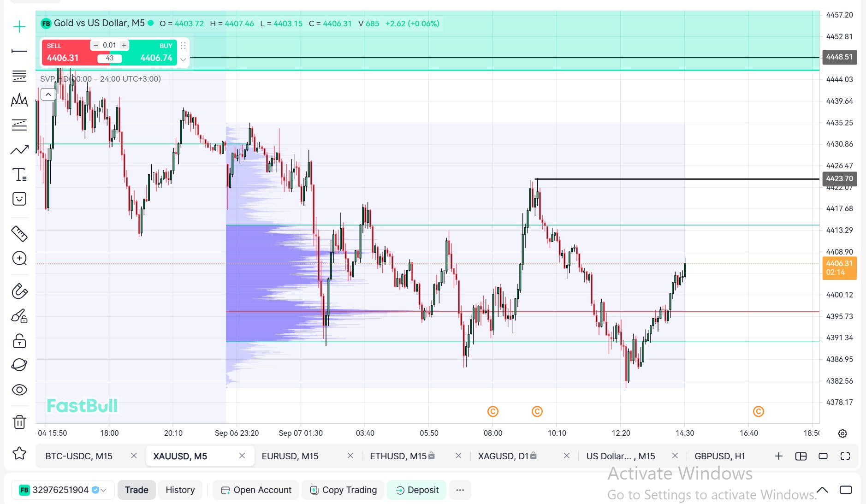Switch to the EURUSD, M15 tab

point(290,456)
